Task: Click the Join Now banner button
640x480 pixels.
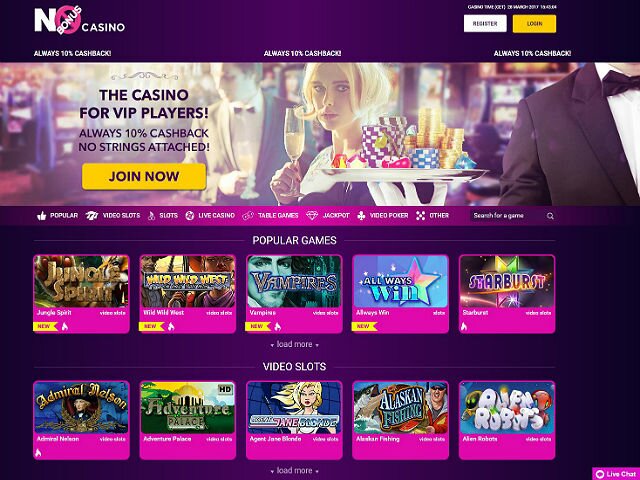Action: coord(144,176)
